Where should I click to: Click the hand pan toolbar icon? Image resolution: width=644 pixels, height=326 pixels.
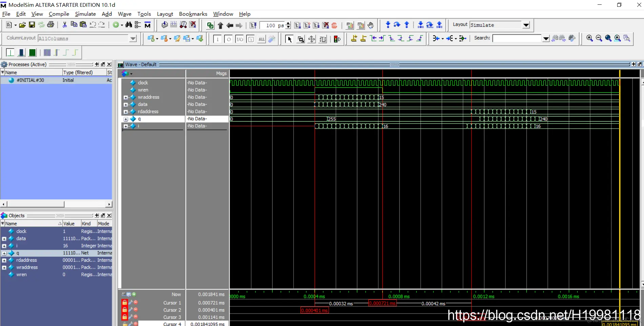370,25
